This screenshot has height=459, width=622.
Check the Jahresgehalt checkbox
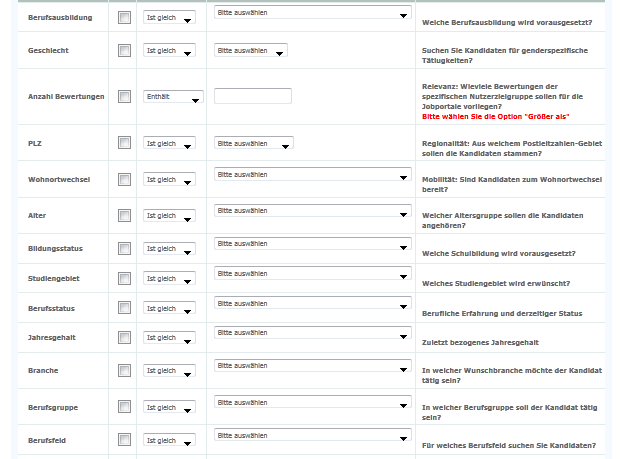pyautogui.click(x=124, y=339)
